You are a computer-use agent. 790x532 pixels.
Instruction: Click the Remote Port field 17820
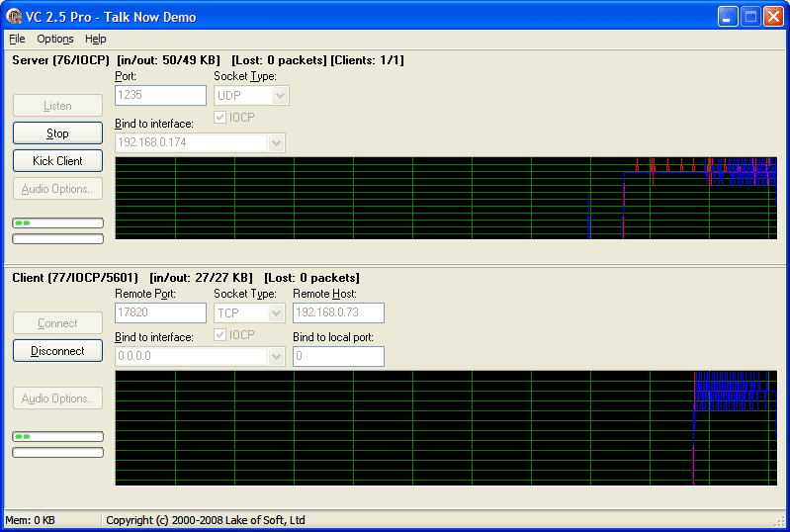(x=160, y=312)
